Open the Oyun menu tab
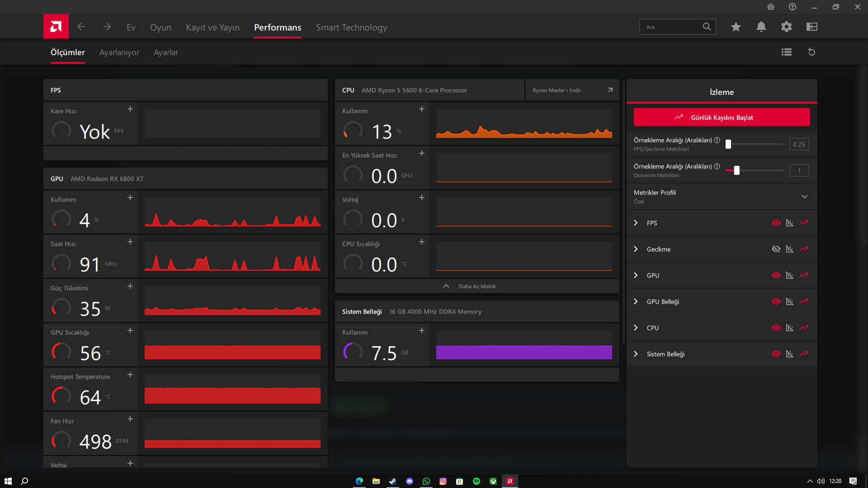Viewport: 868px width, 488px height. pos(160,28)
